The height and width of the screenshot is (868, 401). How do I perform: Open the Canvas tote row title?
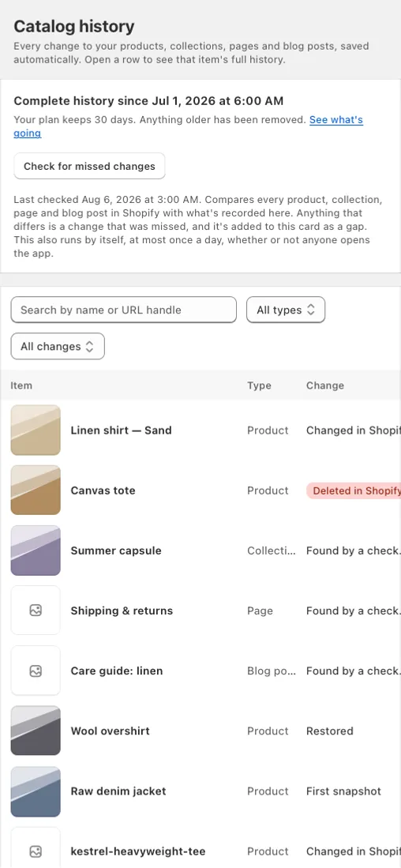[103, 490]
